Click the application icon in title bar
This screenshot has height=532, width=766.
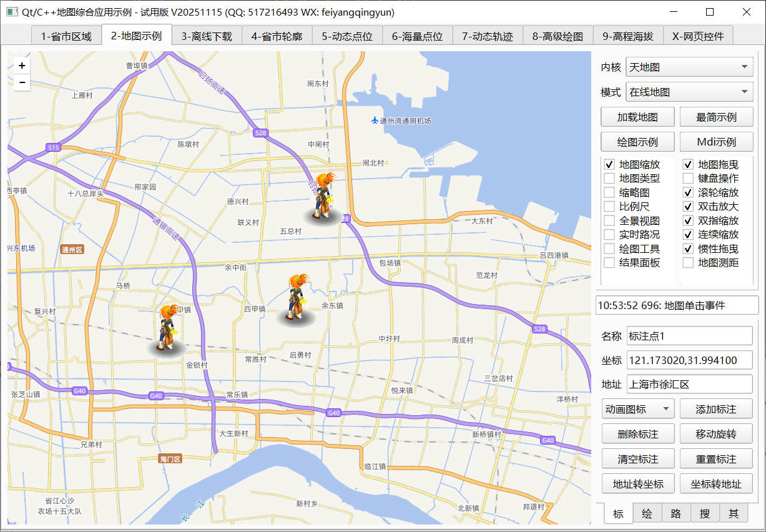tap(12, 12)
